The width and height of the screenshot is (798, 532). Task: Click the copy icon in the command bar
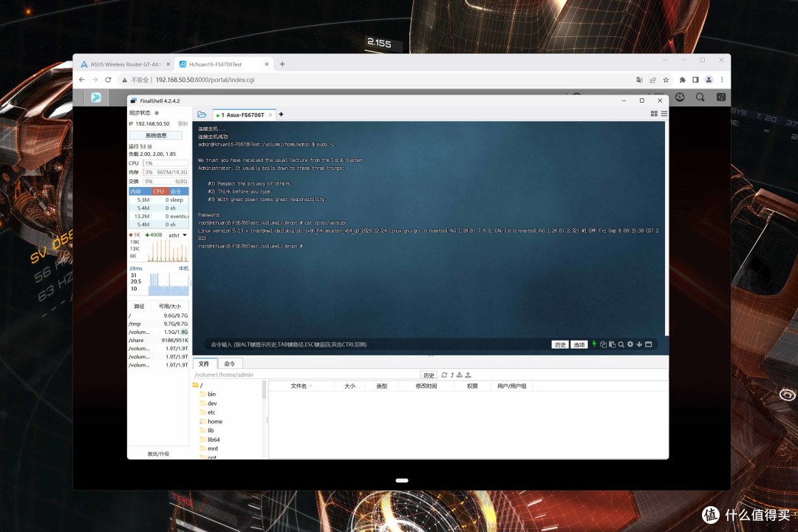coord(603,344)
